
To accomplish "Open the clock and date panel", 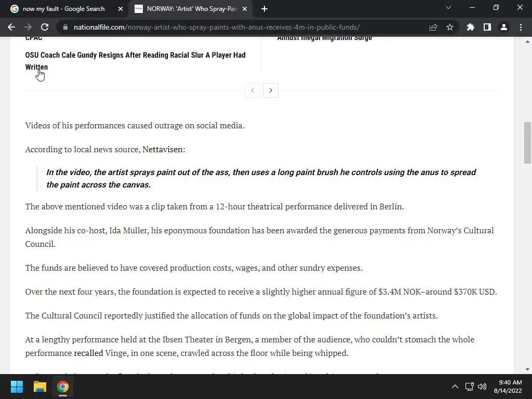I will click(x=508, y=387).
